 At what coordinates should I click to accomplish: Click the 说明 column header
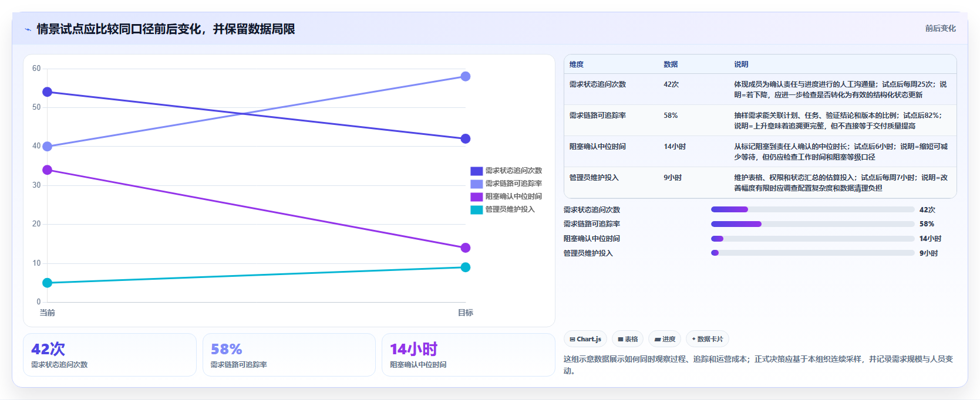pyautogui.click(x=741, y=65)
